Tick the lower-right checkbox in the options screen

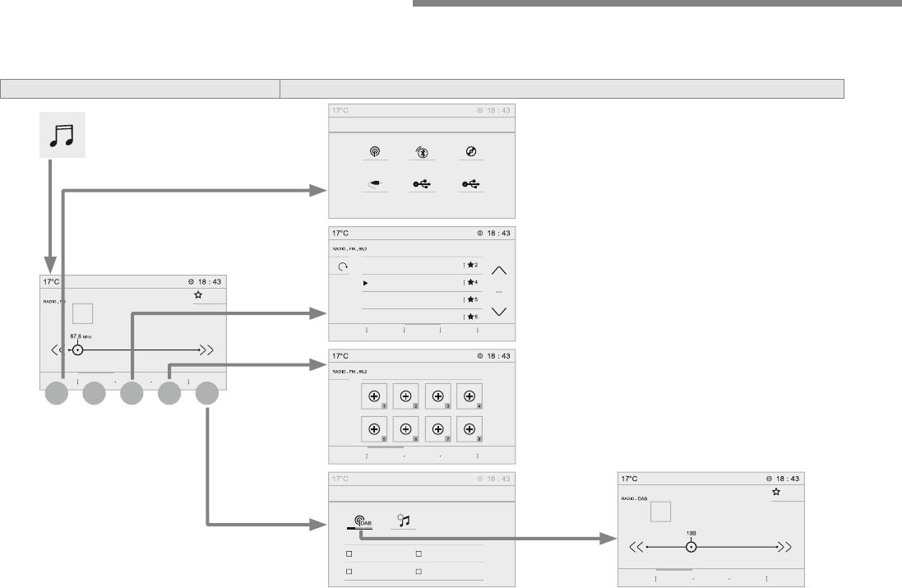click(x=419, y=572)
